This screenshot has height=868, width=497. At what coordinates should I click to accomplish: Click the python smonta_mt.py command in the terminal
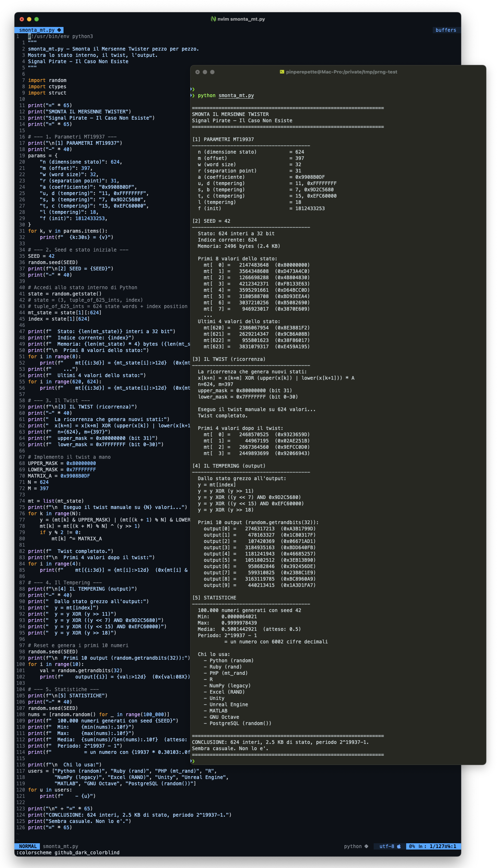point(226,95)
